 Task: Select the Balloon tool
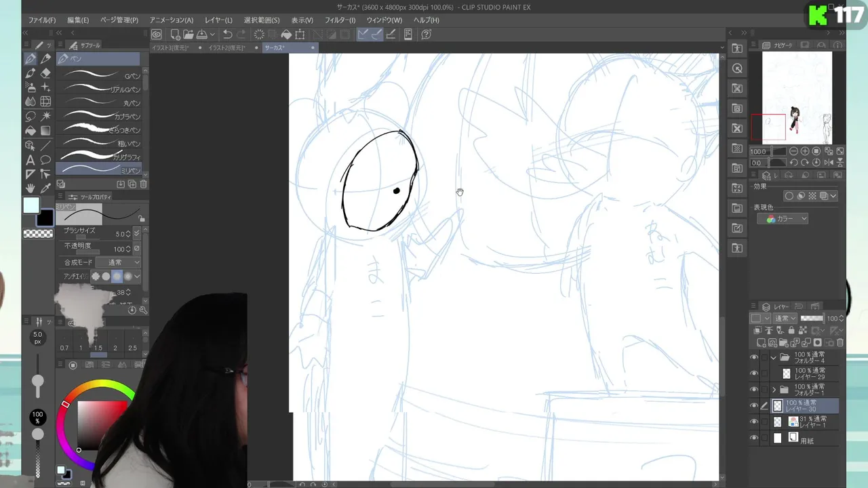coord(45,160)
